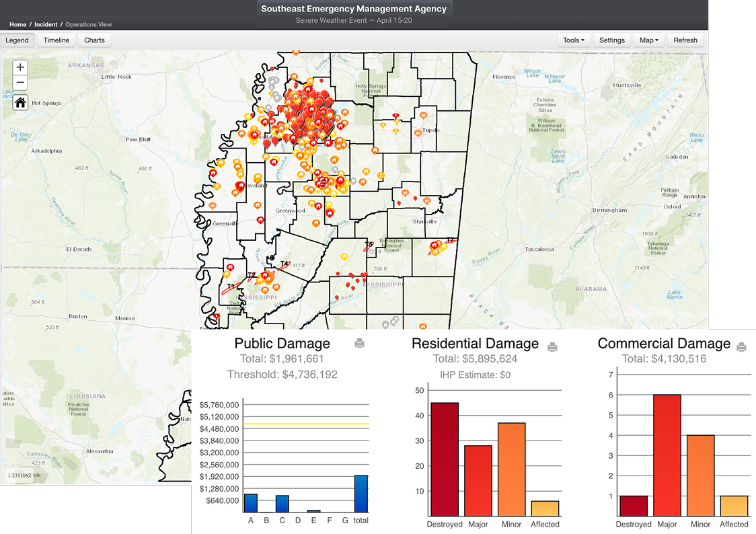The height and width of the screenshot is (534, 756).
Task: Print the Commercial Damage chart
Action: (741, 347)
